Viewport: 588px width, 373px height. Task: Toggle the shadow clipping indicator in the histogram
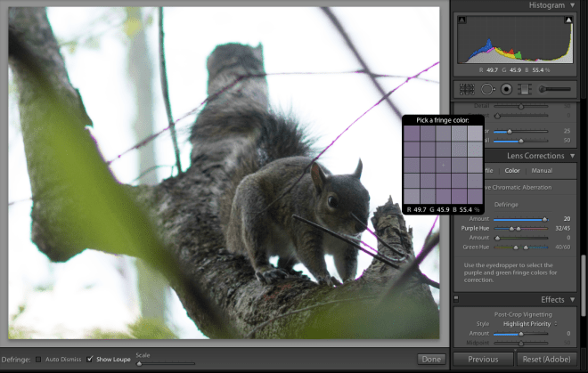[x=462, y=20]
